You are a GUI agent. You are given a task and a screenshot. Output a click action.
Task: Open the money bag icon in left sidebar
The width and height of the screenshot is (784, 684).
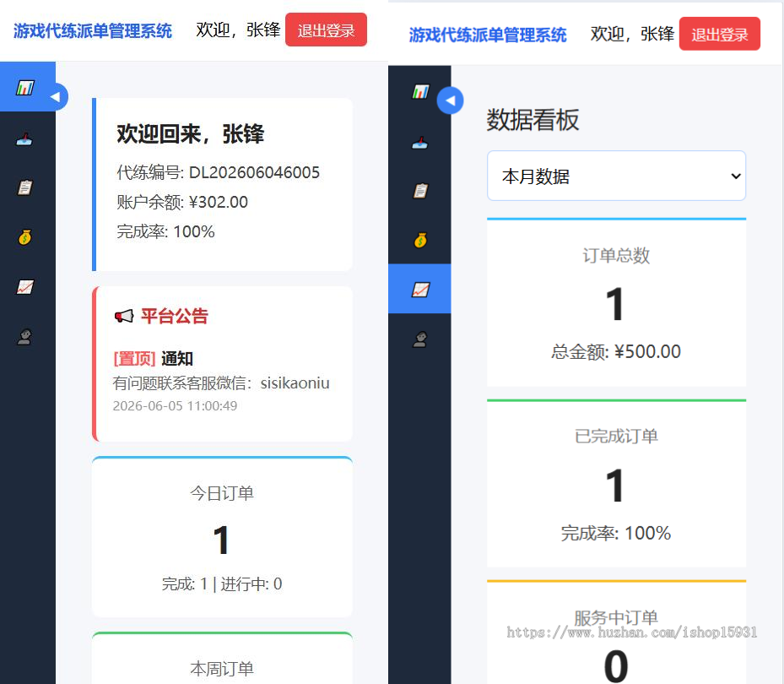(x=25, y=237)
